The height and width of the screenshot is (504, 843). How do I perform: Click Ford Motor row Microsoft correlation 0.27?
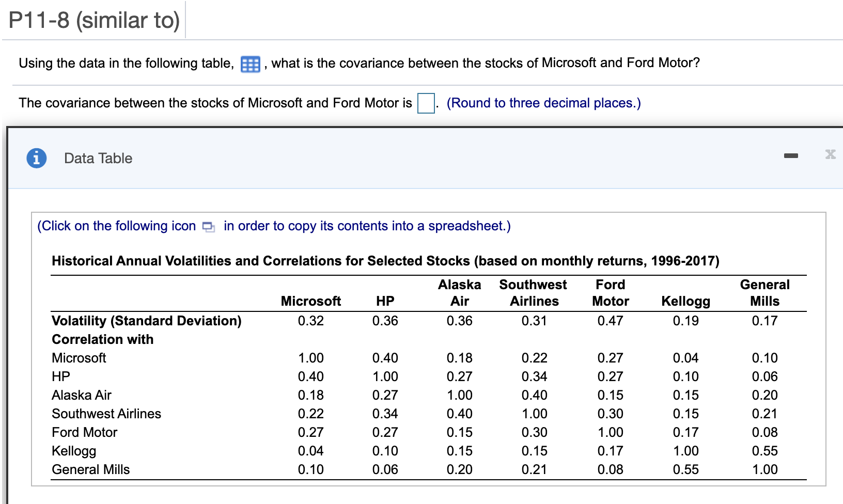[311, 432]
